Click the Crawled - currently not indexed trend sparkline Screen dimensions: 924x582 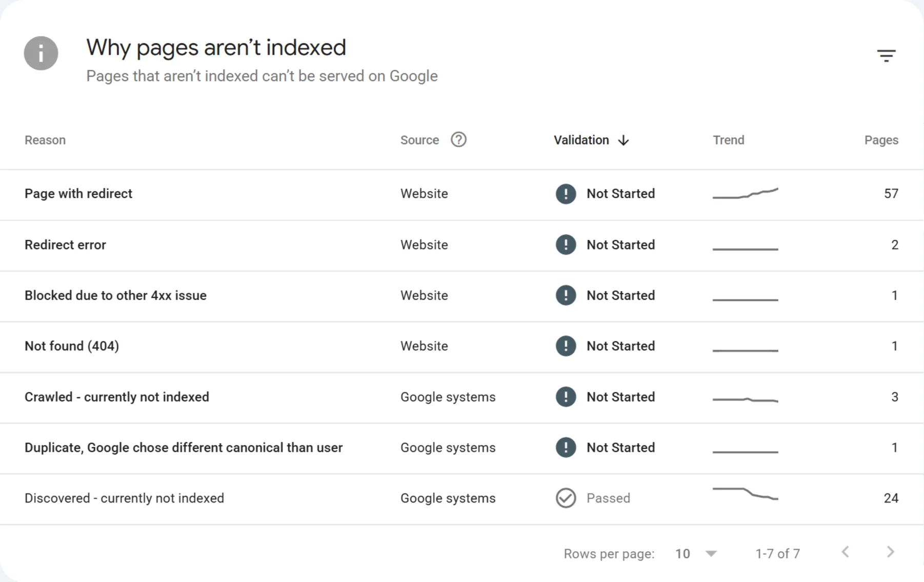point(745,400)
